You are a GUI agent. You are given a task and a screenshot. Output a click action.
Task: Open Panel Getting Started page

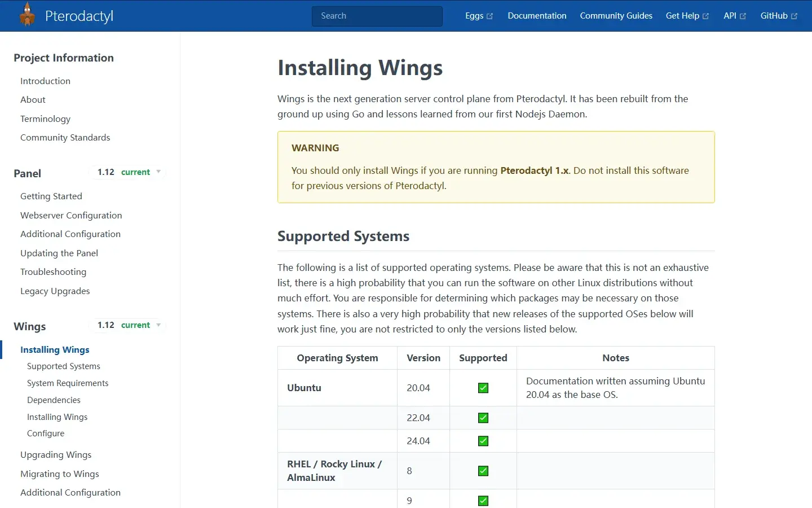(51, 196)
